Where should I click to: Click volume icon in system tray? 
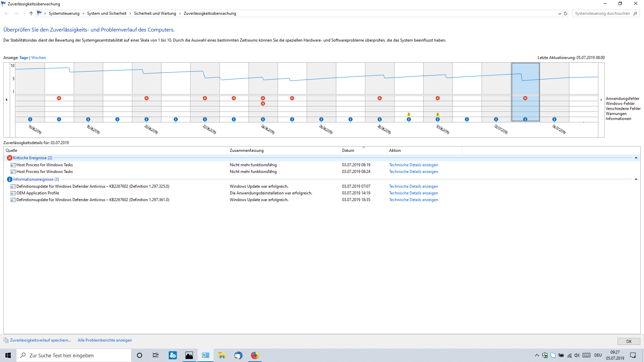pyautogui.click(x=577, y=355)
